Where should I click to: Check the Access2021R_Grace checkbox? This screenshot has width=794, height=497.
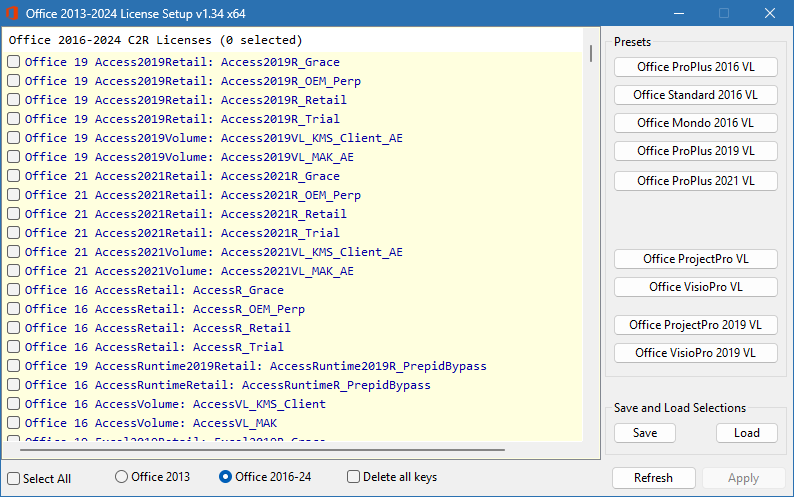coord(14,176)
